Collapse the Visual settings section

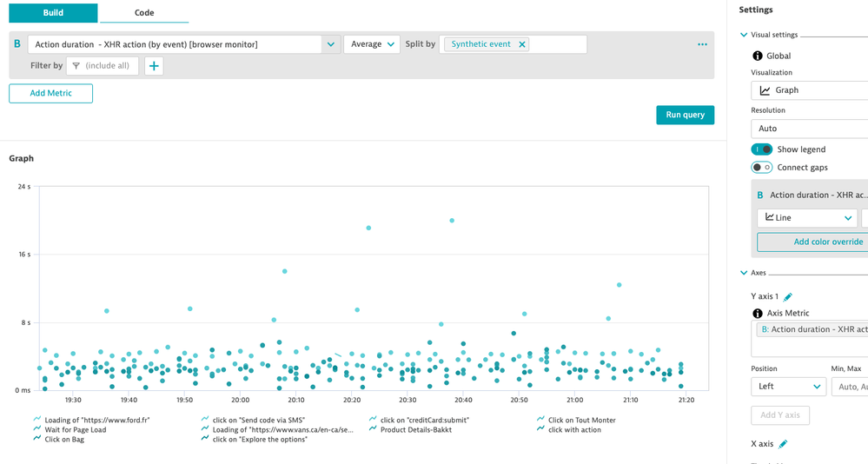(x=744, y=35)
